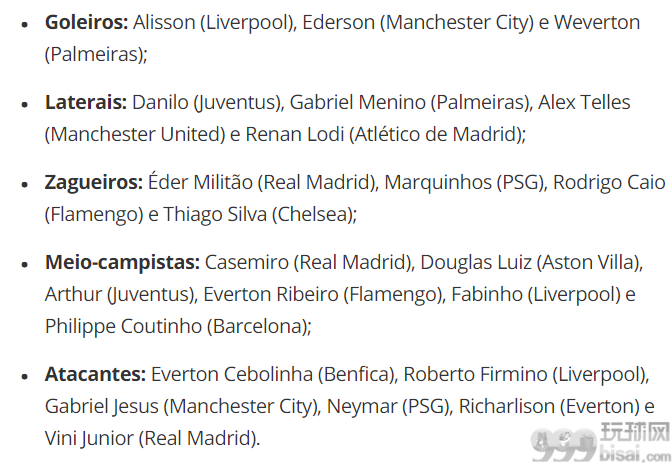Click the Atacantes bold label

[96, 374]
